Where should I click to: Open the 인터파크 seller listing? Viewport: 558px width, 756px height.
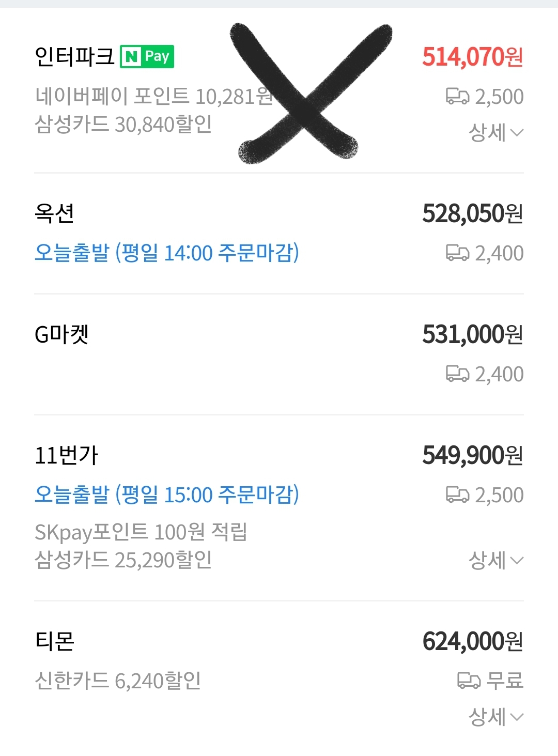click(x=74, y=57)
